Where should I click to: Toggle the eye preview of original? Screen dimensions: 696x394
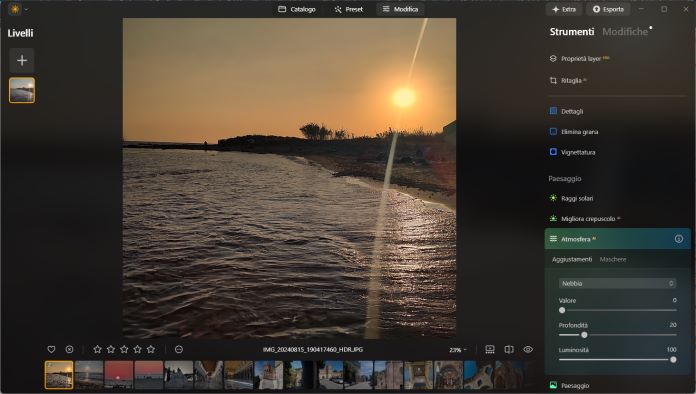tap(528, 350)
